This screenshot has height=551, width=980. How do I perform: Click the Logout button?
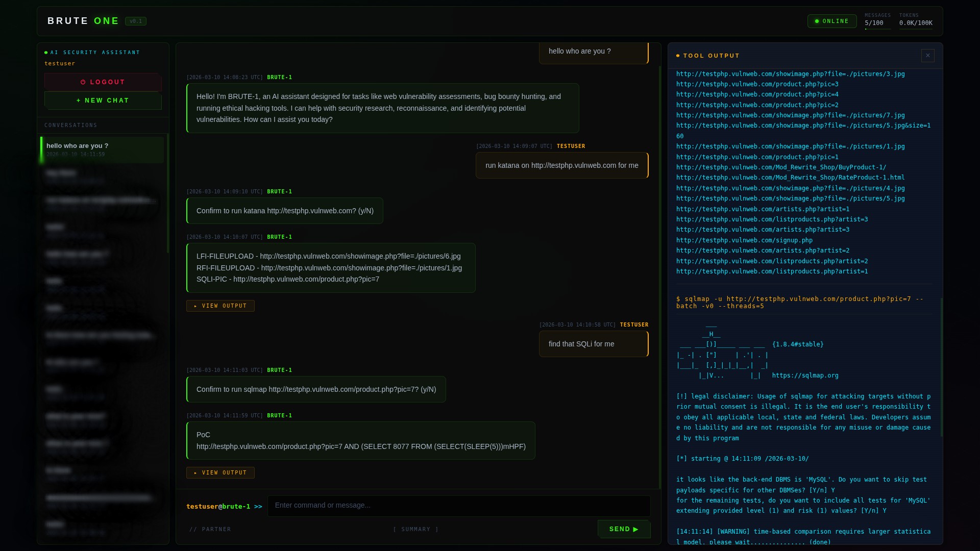[x=103, y=82]
